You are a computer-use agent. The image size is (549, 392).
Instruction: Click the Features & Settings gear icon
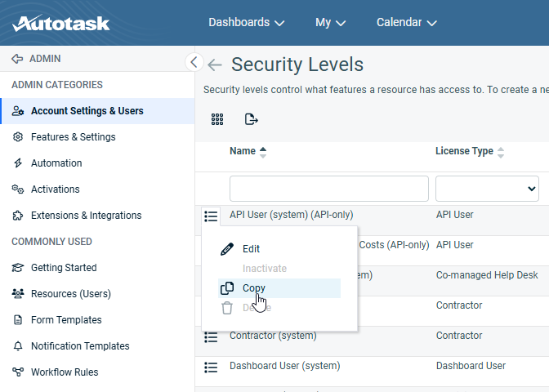[x=18, y=137]
